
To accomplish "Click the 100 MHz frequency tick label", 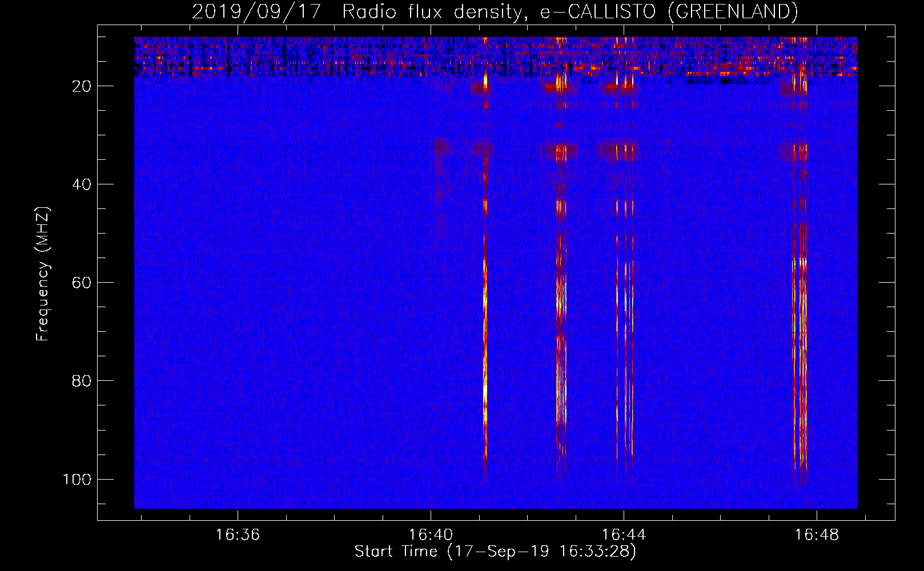I will [77, 479].
